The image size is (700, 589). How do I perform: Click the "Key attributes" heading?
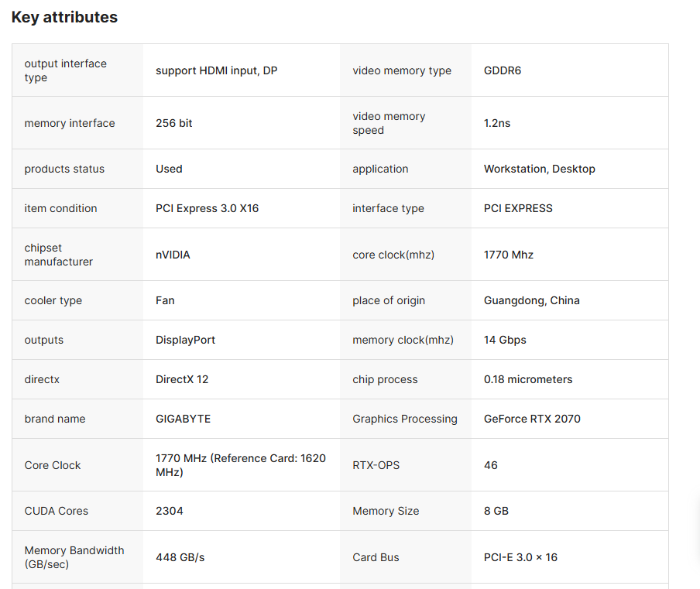(x=64, y=17)
